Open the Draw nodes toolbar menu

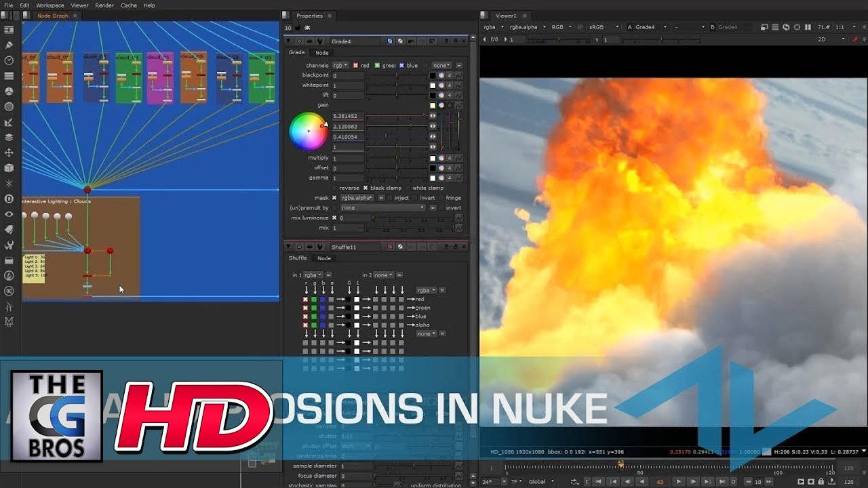coord(9,45)
